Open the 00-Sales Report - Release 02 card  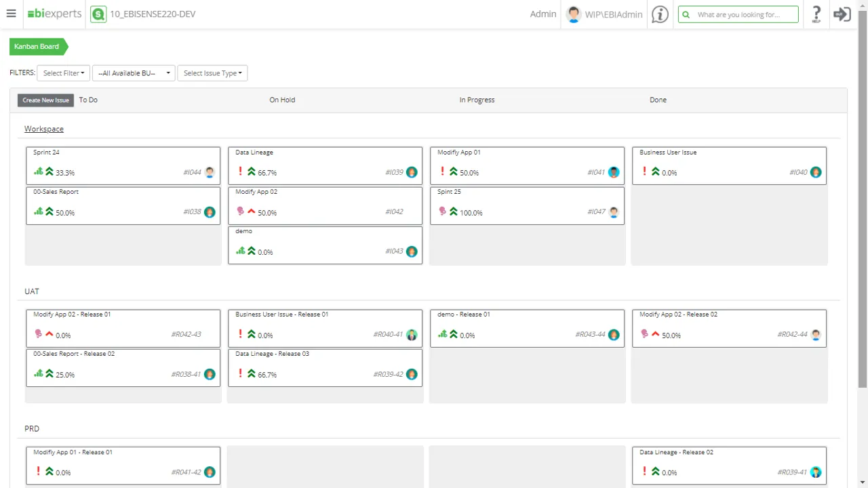pos(123,367)
